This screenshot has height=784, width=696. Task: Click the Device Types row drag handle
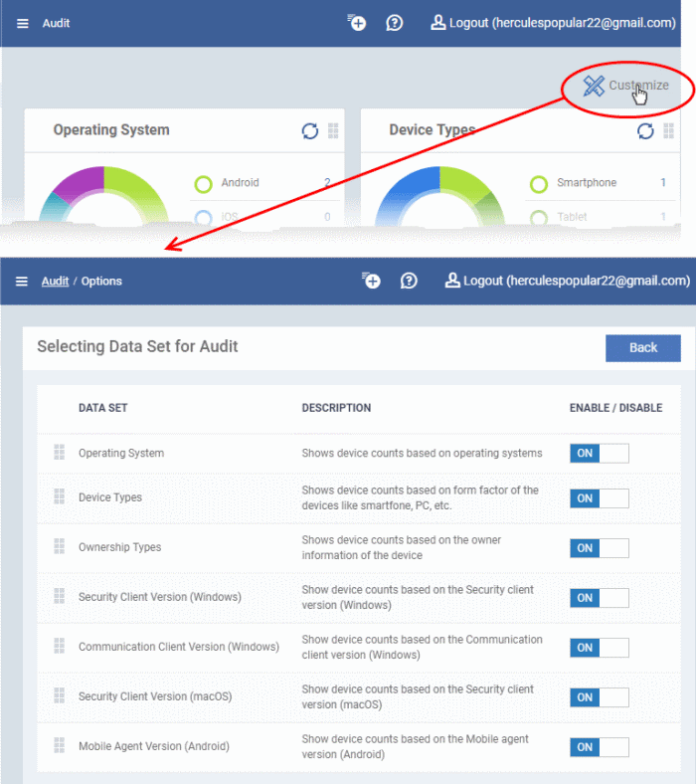click(x=60, y=496)
